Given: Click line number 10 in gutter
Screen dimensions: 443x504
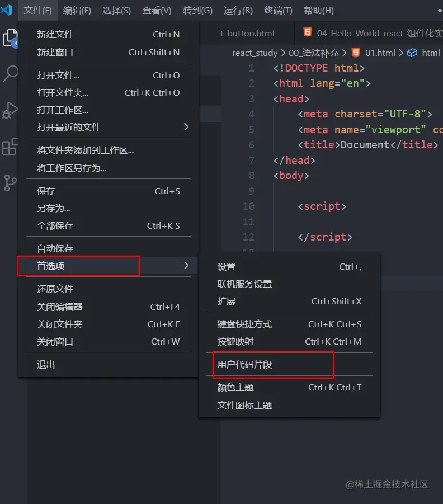Looking at the screenshot, I should 248,206.
